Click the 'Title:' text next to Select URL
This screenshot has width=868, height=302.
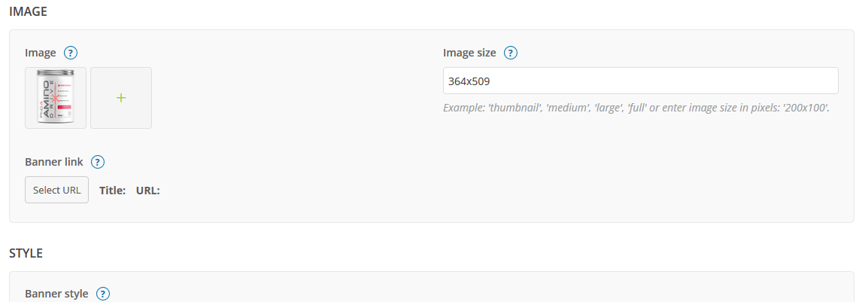(x=112, y=190)
